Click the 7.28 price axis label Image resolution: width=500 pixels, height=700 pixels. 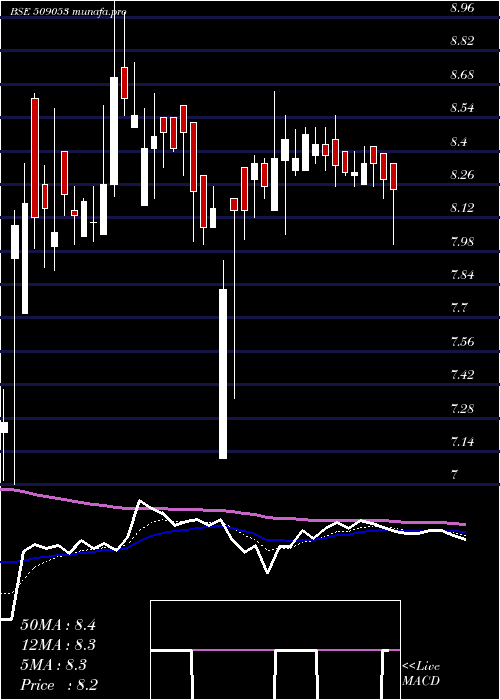coord(462,408)
